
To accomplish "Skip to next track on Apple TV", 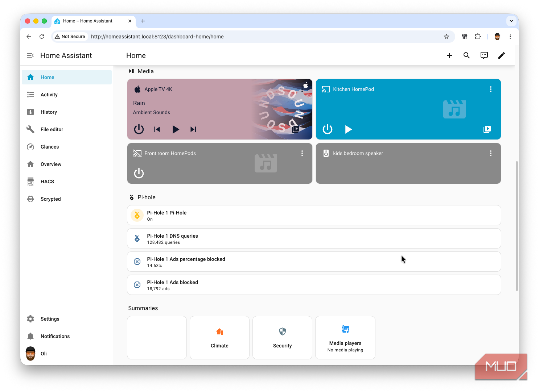I will coord(193,129).
